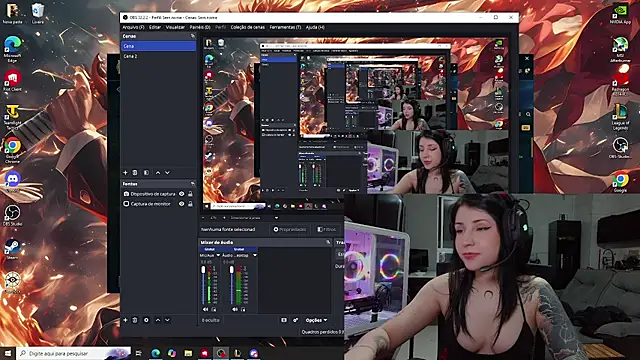
Task: Zoom out the preview with minus icon
Action: point(204,218)
